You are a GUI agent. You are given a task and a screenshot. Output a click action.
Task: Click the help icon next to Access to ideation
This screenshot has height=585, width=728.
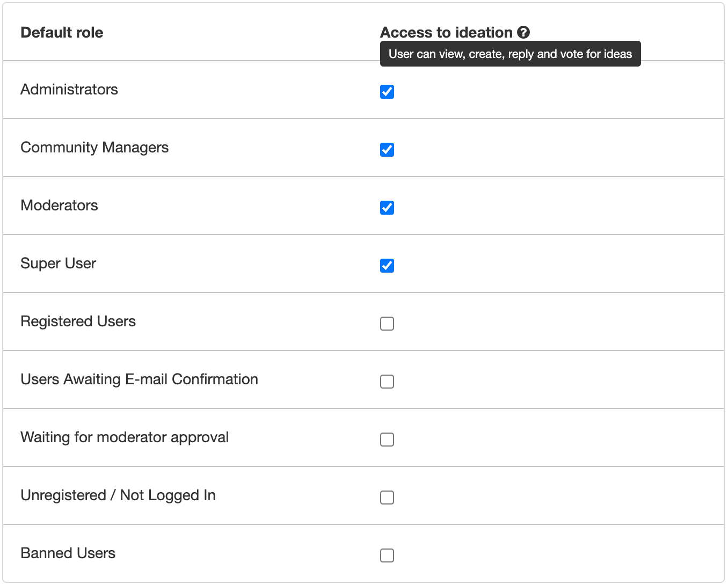(523, 32)
